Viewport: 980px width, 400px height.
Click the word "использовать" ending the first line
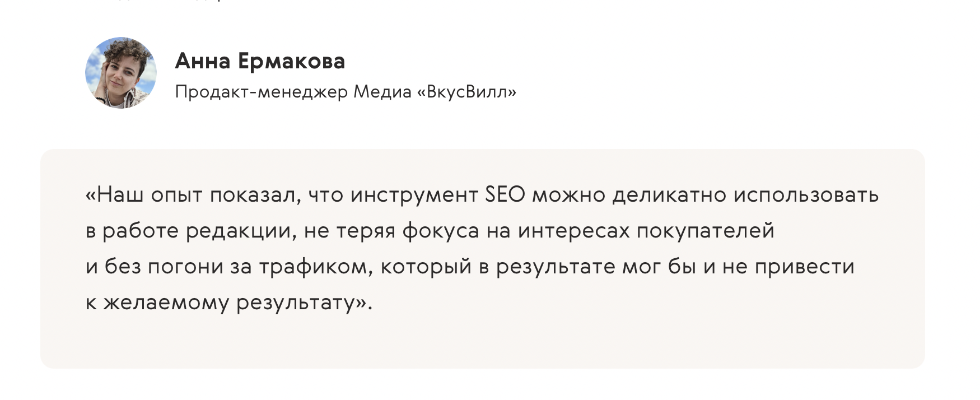pos(806,196)
